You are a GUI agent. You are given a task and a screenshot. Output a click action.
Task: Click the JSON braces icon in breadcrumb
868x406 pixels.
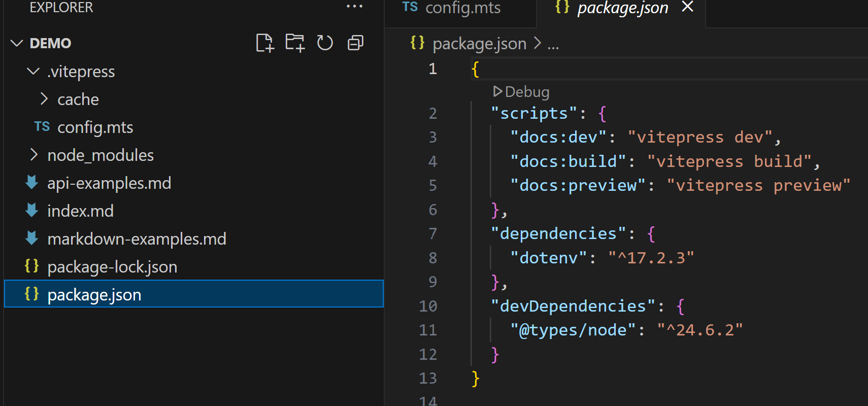point(417,43)
